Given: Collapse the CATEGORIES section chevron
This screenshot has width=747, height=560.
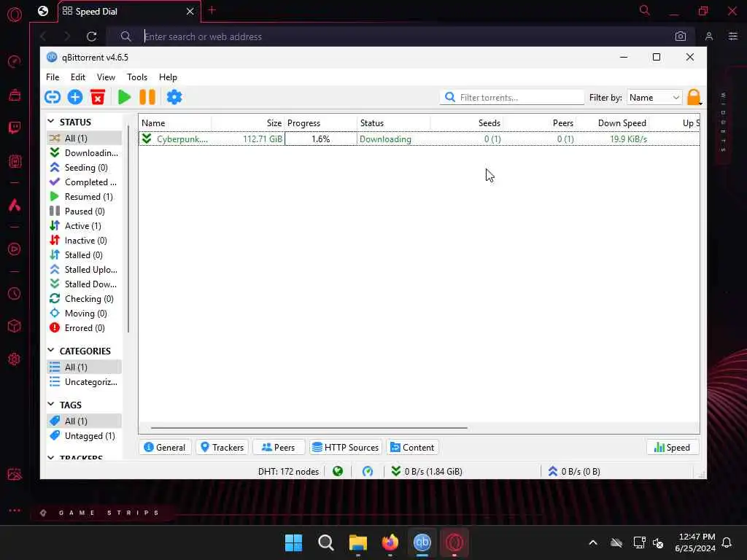Looking at the screenshot, I should (x=51, y=351).
